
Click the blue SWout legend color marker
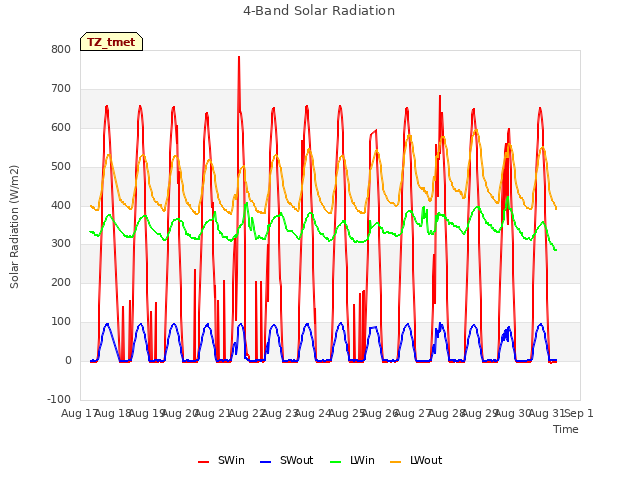265,462
